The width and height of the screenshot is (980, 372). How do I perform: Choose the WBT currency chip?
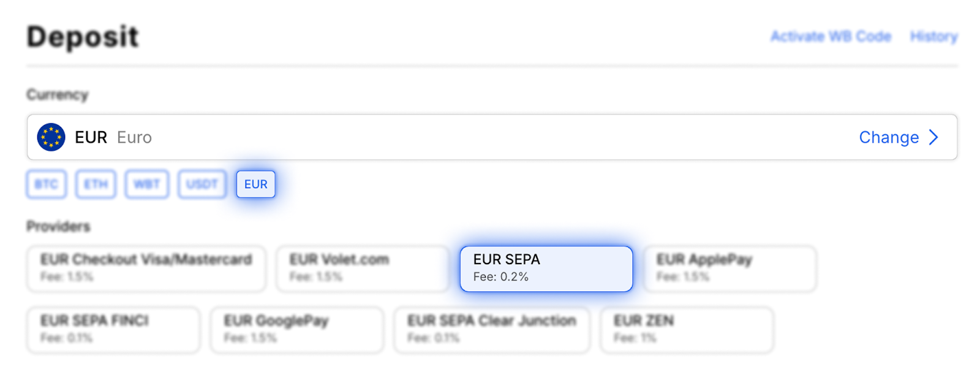click(147, 184)
